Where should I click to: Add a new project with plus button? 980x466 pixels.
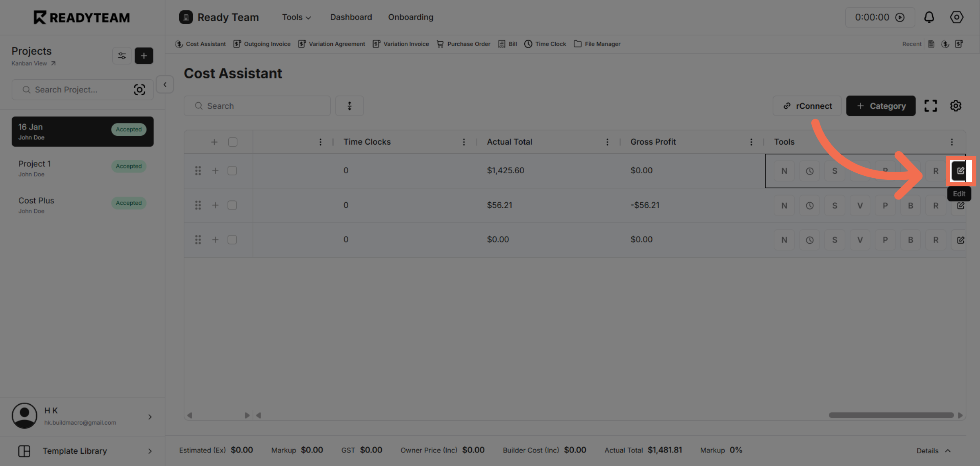point(144,56)
